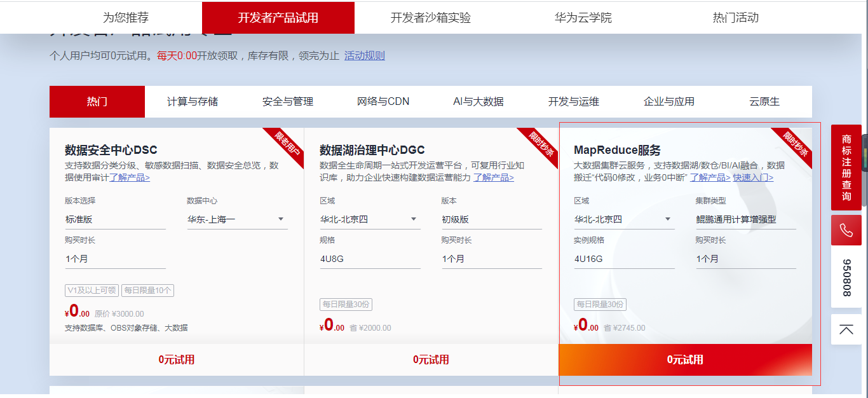Open the 热门活动 tab
The image size is (868, 398).
(x=736, y=18)
